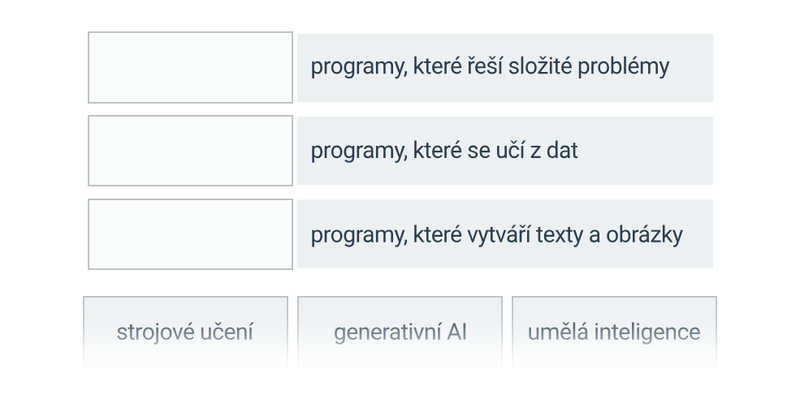Tap the leftmost draggable word tile

click(x=185, y=331)
